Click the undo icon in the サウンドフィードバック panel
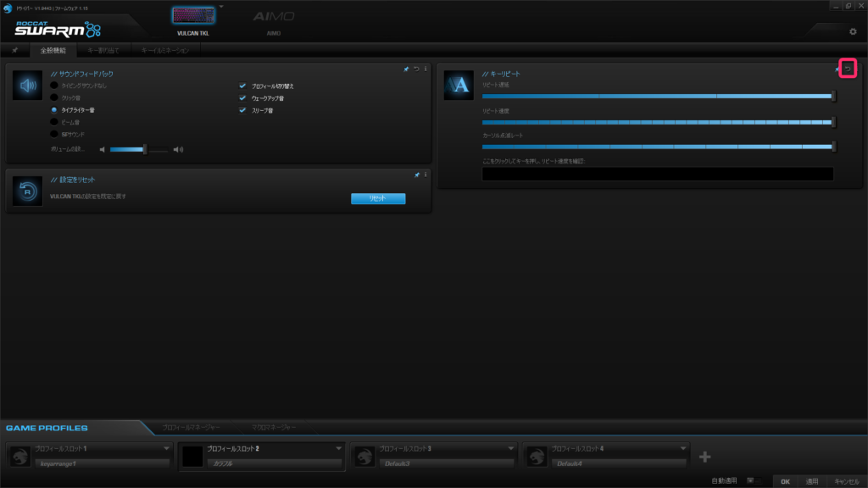The image size is (868, 488). [416, 69]
